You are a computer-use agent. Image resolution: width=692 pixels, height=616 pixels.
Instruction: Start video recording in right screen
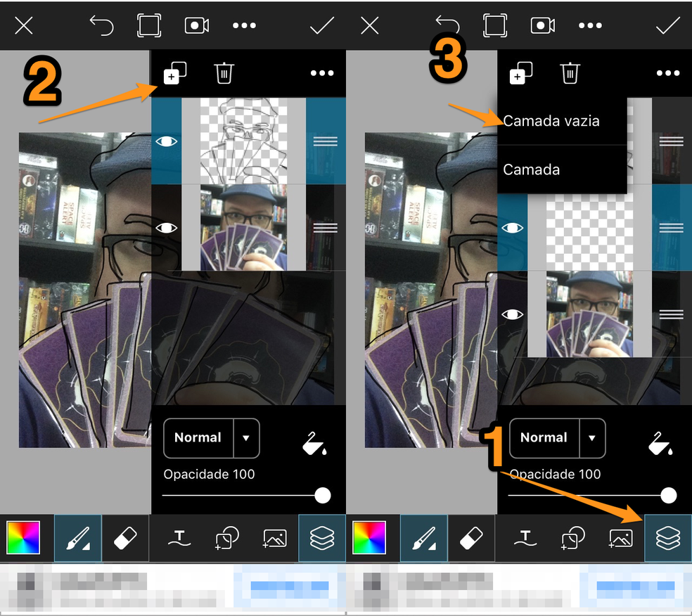(x=543, y=25)
